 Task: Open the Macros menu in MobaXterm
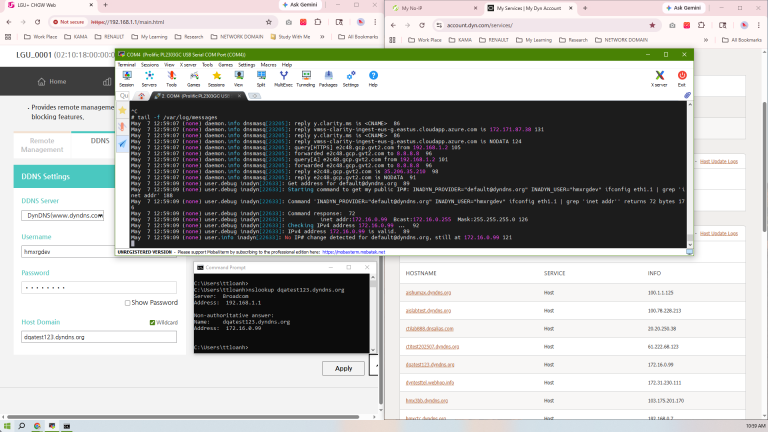coord(268,65)
